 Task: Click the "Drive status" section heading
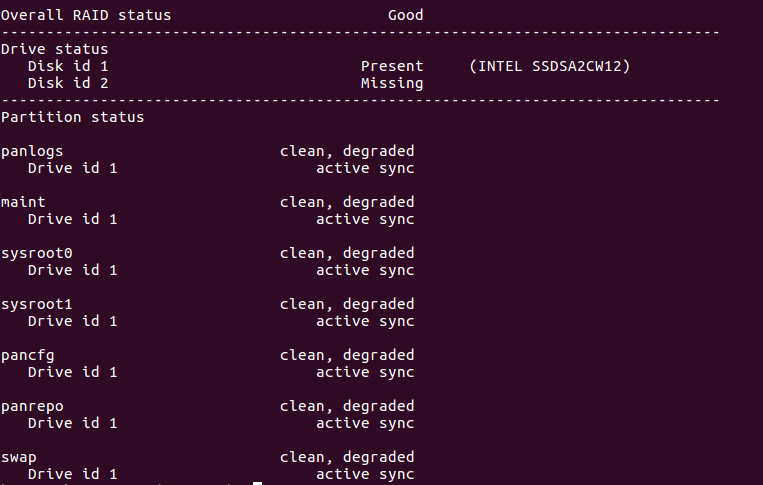point(54,49)
